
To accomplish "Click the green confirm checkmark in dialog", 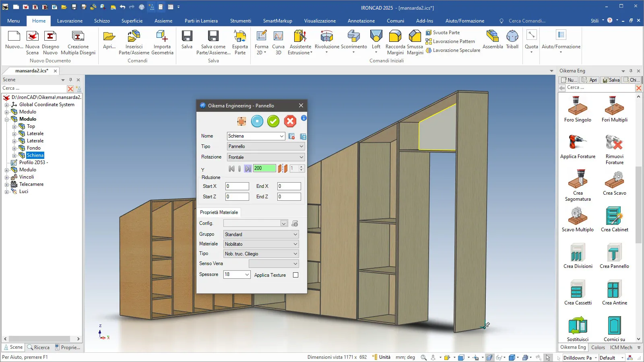I will point(273,121).
